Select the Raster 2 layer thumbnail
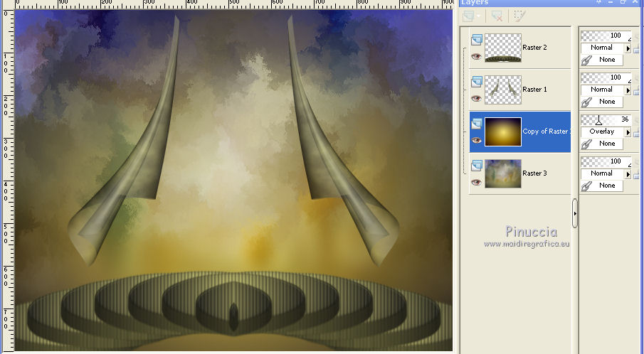 [503, 48]
